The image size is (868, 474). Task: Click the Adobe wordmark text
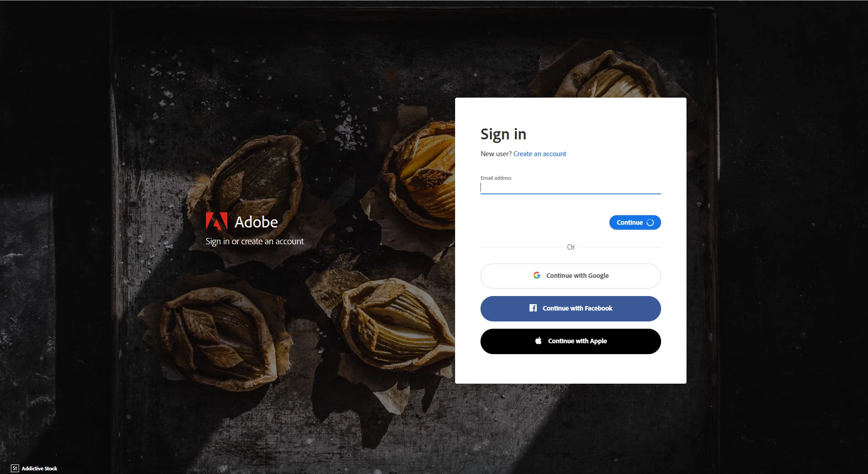coord(256,222)
